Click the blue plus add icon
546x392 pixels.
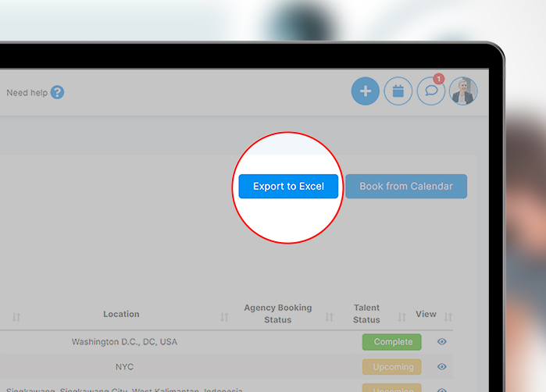point(365,91)
